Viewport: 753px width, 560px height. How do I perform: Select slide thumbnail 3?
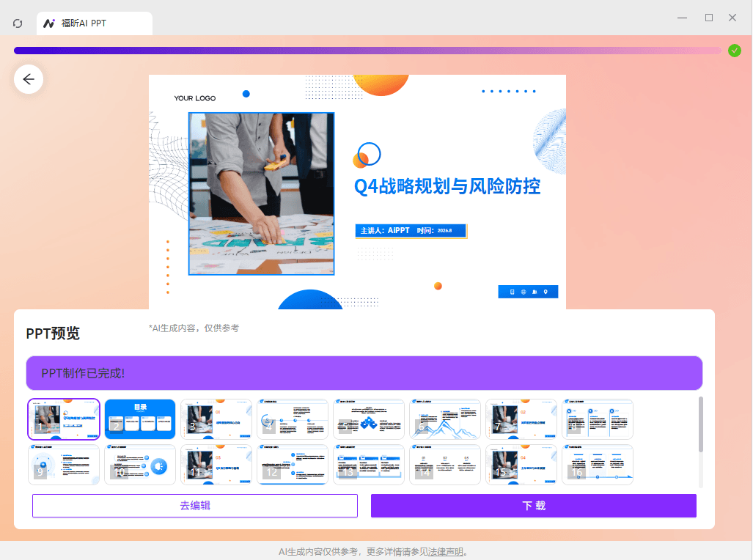click(216, 419)
